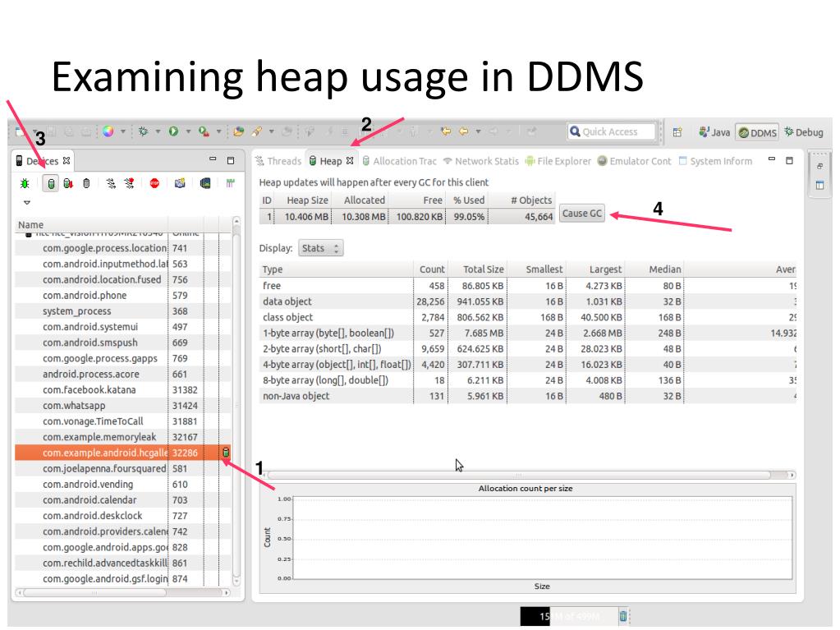Open dropdown arrow beside the Debug toolbar icon
Screen dimensions: 840x630
pos(158,131)
